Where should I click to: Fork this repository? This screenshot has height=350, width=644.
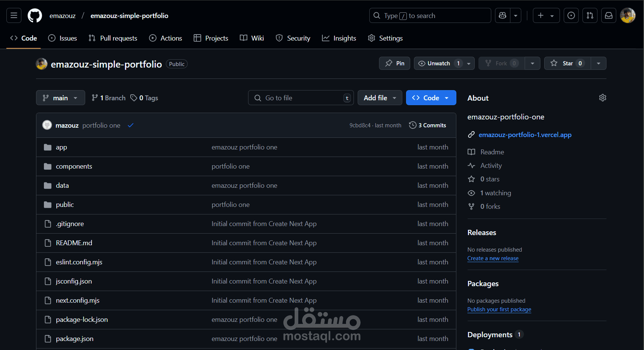[501, 63]
